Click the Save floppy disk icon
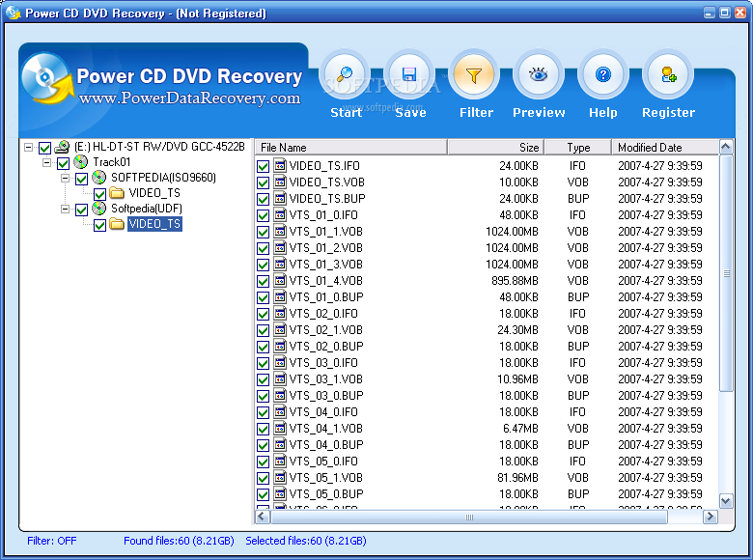Screen dimensions: 753x560 pyautogui.click(x=409, y=75)
